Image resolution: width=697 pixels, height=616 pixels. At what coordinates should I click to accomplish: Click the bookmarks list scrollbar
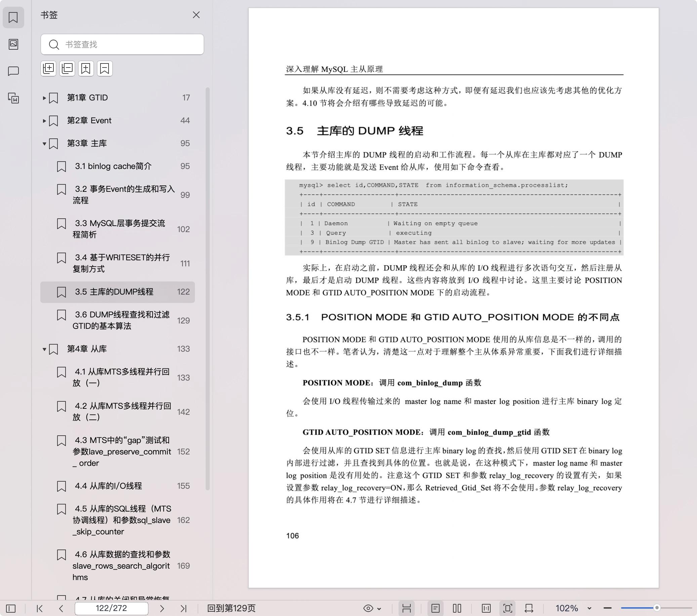point(207,289)
